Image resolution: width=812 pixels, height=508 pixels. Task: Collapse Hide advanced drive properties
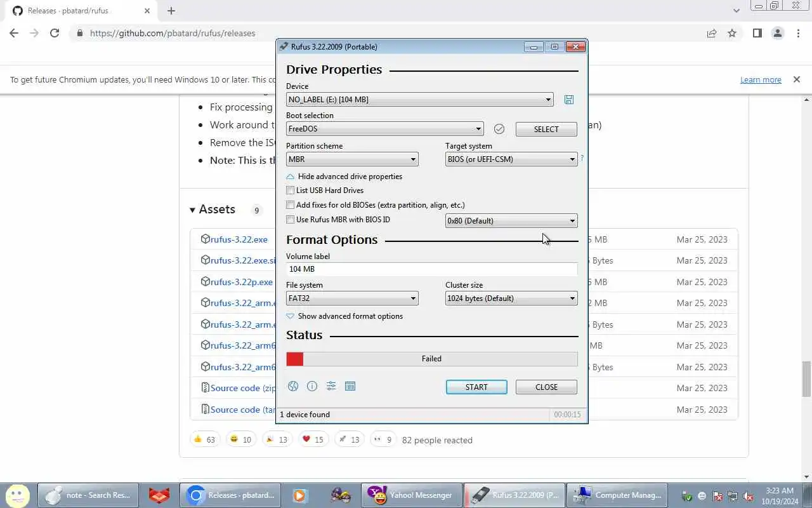tap(344, 177)
